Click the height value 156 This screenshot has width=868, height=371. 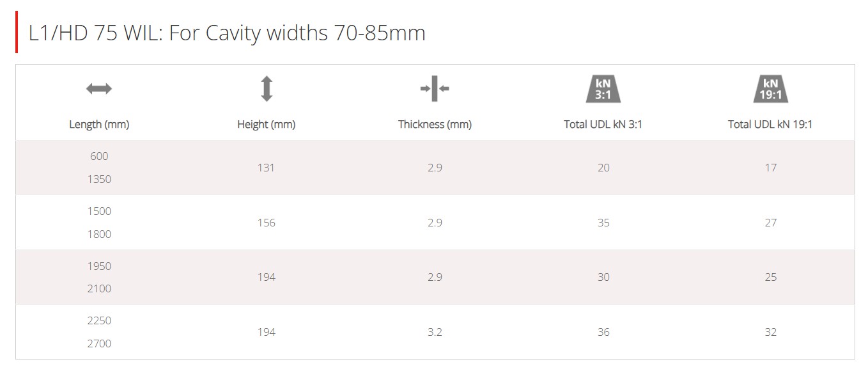pyautogui.click(x=267, y=223)
